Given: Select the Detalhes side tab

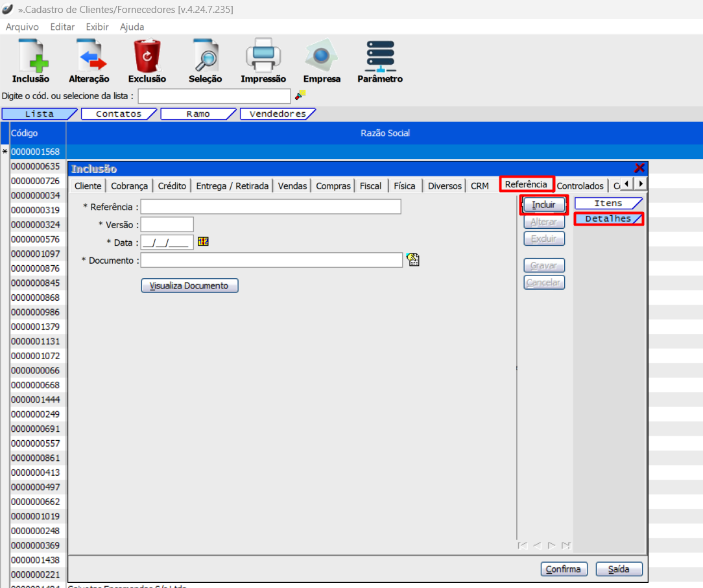Looking at the screenshot, I should [x=608, y=219].
